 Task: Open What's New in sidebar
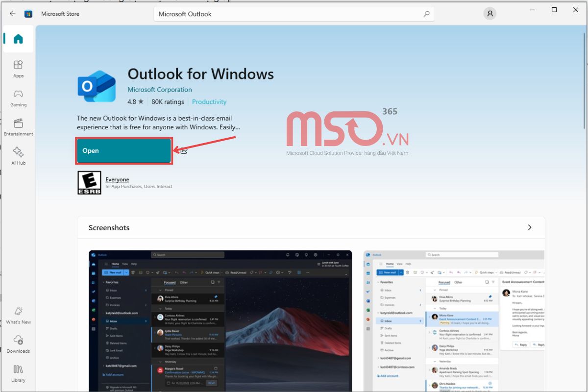click(18, 315)
